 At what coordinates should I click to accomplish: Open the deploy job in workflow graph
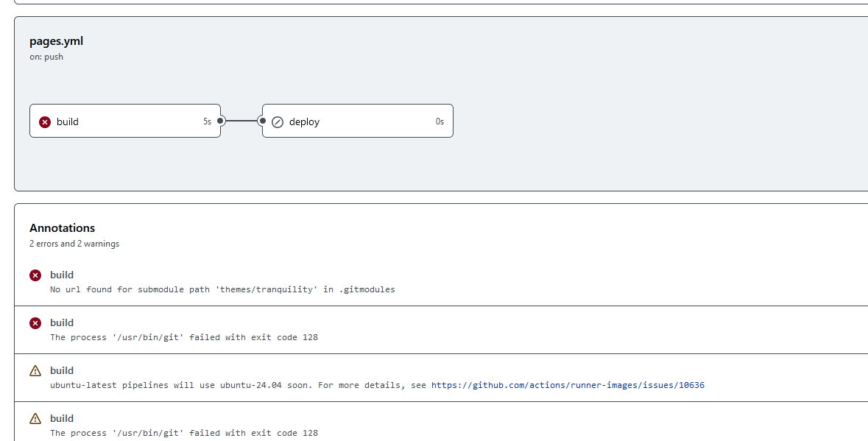click(358, 121)
